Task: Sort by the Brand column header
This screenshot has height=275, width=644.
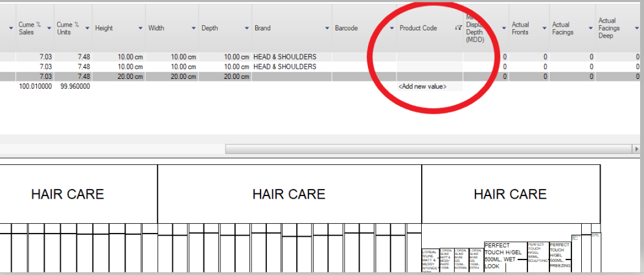Action: pyautogui.click(x=262, y=28)
